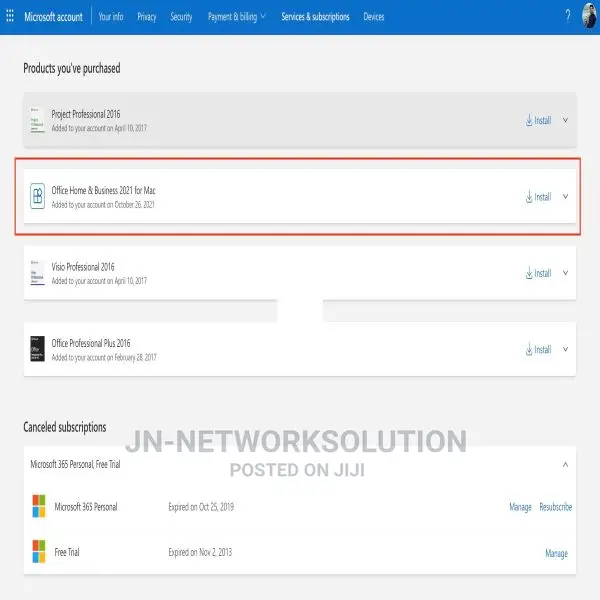This screenshot has width=600, height=600.
Task: Open the Privacy tab
Action: pyautogui.click(x=147, y=17)
